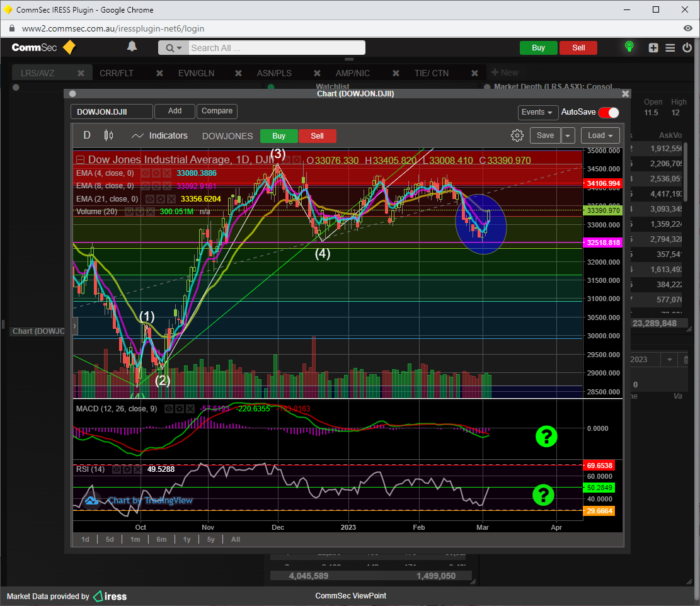Select the candlestick chart style icon
Viewport: 700px width, 606px height.
point(108,135)
